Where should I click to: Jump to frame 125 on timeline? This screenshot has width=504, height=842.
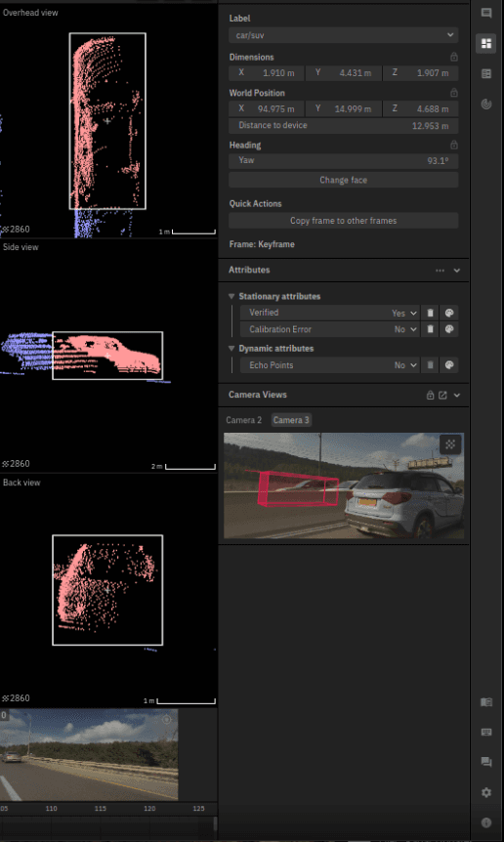tap(198, 809)
